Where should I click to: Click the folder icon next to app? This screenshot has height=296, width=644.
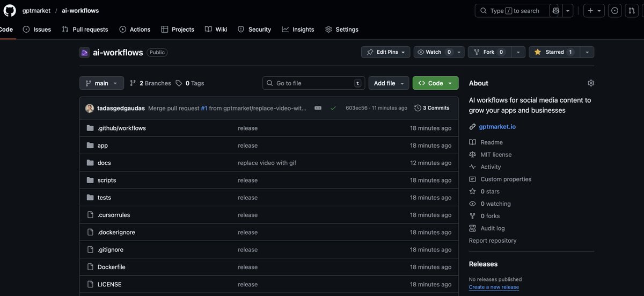90,146
